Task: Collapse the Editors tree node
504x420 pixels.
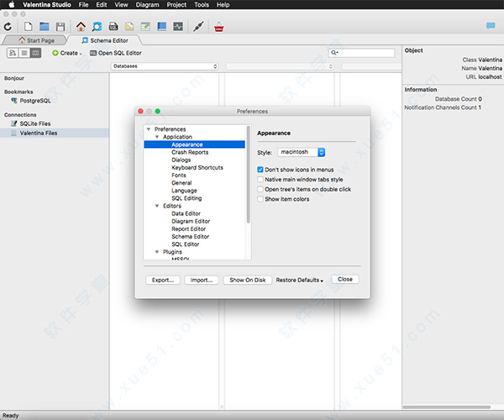Action: [157, 206]
